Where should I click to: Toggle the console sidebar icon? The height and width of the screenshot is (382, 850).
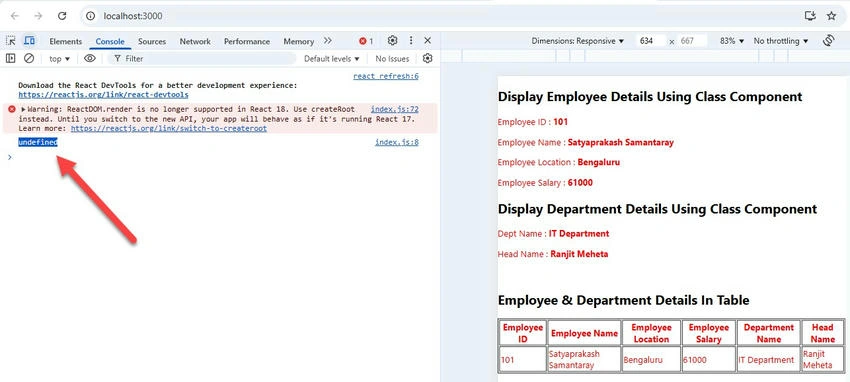tap(11, 58)
